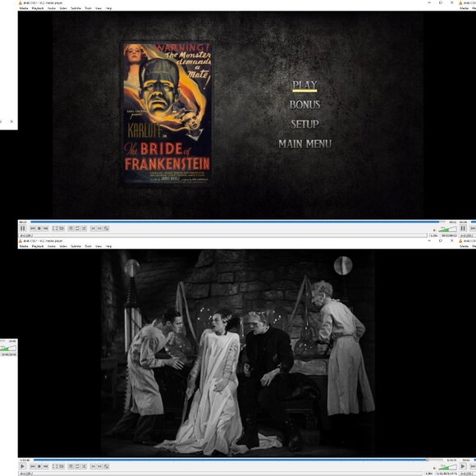The height and width of the screenshot is (476, 476).
Task: Open the Media menu in top VLC window
Action: [x=24, y=8]
